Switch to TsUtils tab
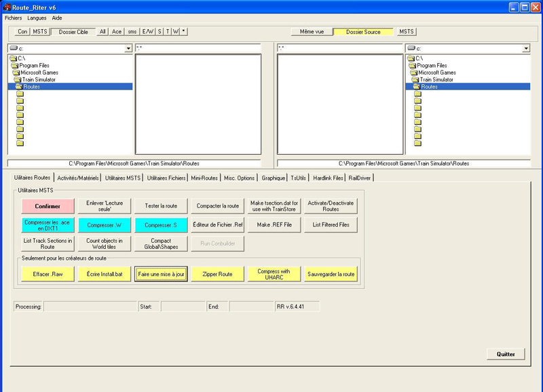The image size is (543, 392). 298,178
